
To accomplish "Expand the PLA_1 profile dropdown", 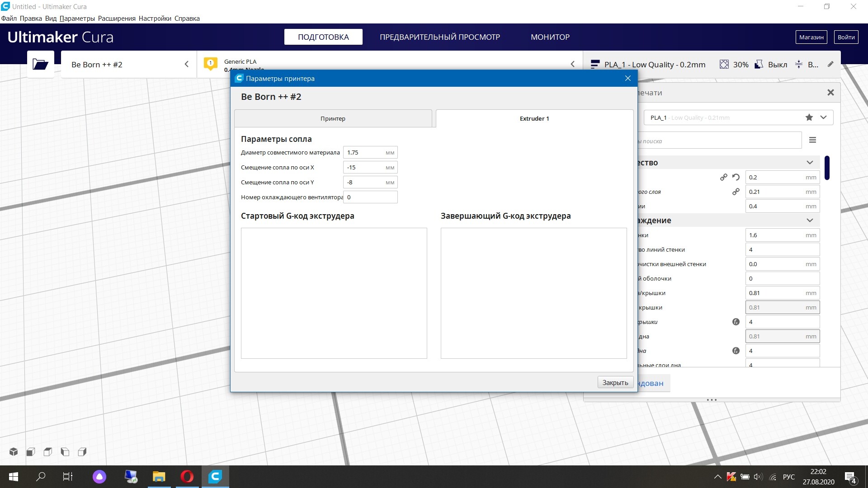I will [x=823, y=117].
